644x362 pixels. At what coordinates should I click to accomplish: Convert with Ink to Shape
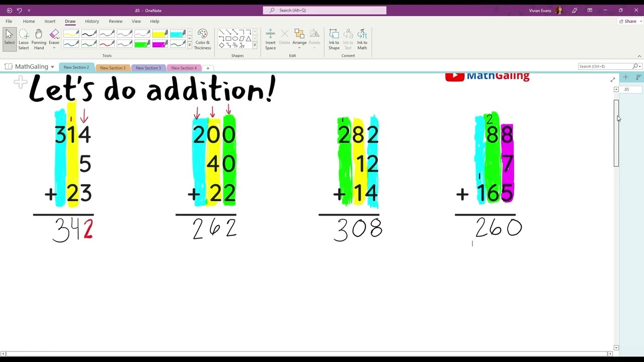334,39
